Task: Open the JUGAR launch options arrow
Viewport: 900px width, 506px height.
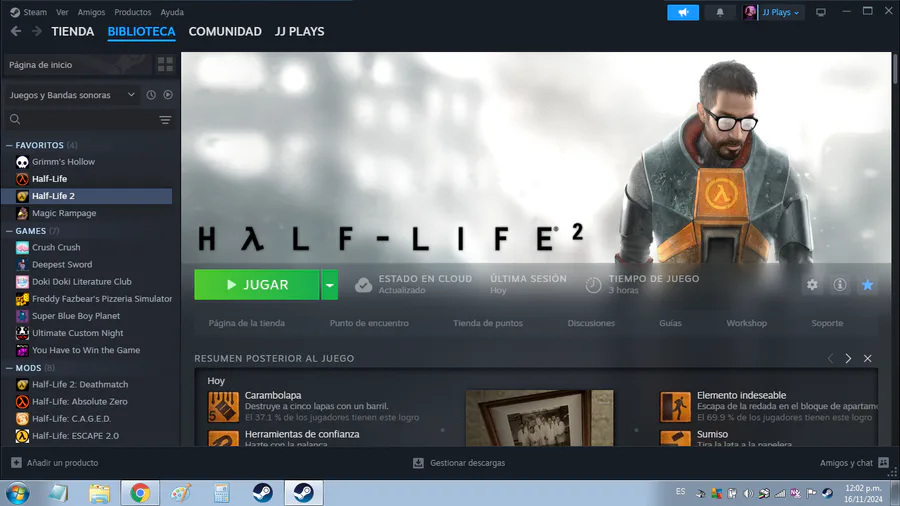Action: pyautogui.click(x=329, y=285)
